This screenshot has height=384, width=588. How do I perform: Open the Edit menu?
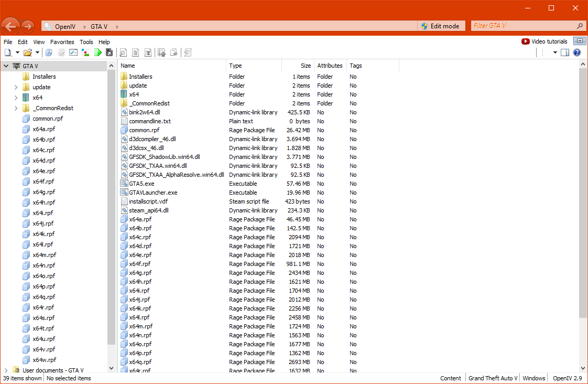click(x=23, y=42)
